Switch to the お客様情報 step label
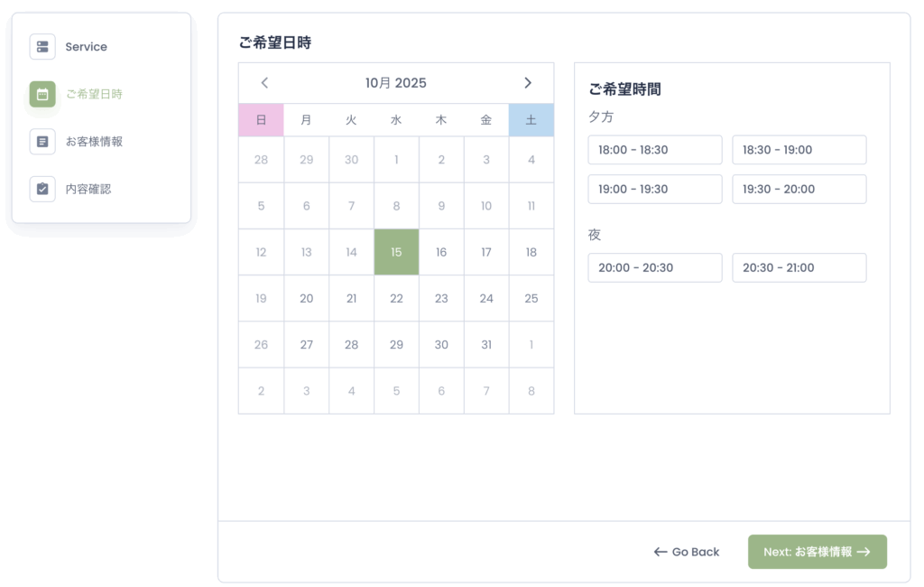This screenshot has height=587, width=924. (x=94, y=142)
